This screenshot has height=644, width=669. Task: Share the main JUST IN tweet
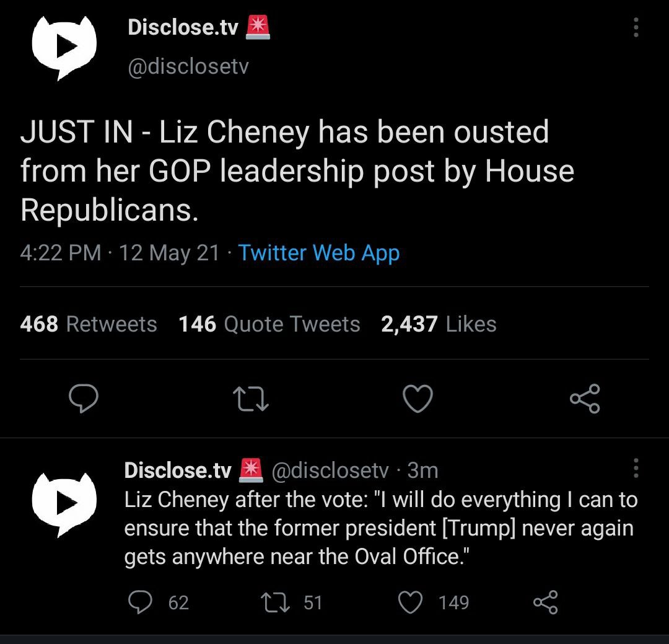click(x=585, y=399)
